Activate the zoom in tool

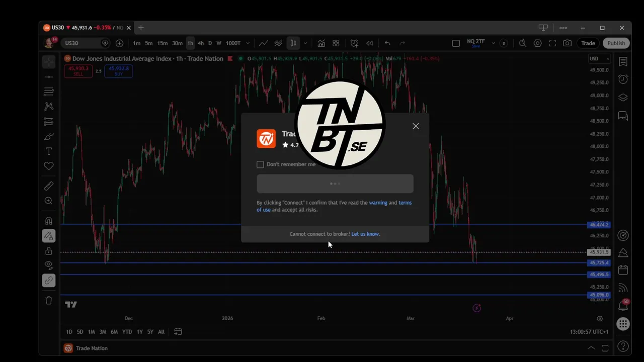[49, 201]
